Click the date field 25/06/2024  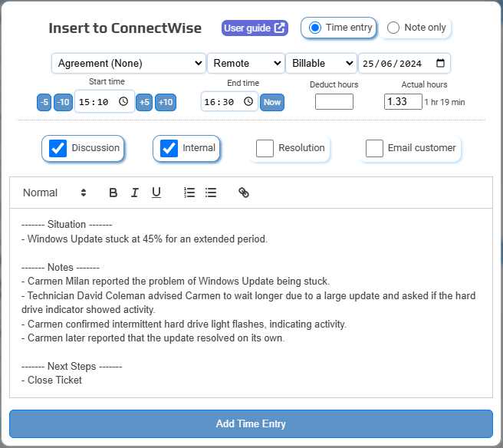[404, 63]
